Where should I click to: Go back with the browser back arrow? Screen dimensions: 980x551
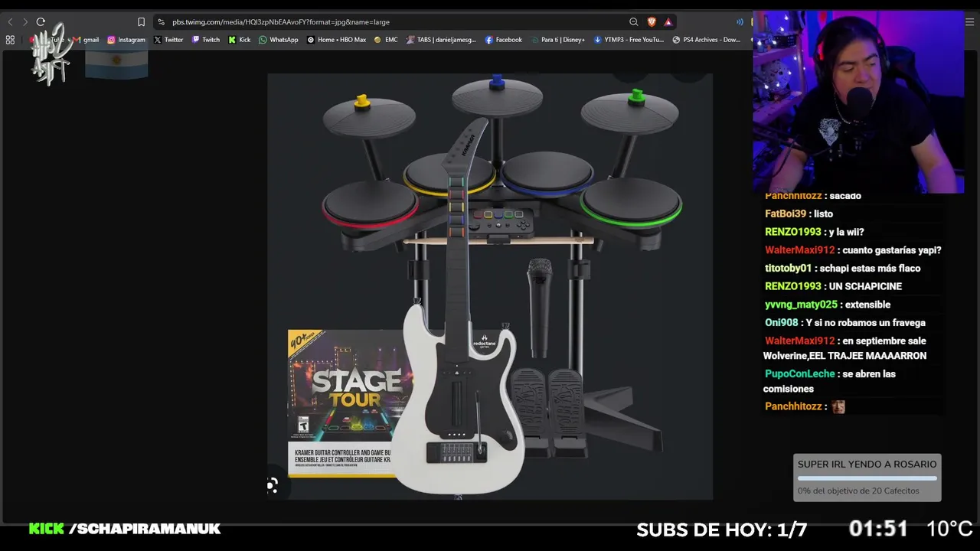click(10, 22)
